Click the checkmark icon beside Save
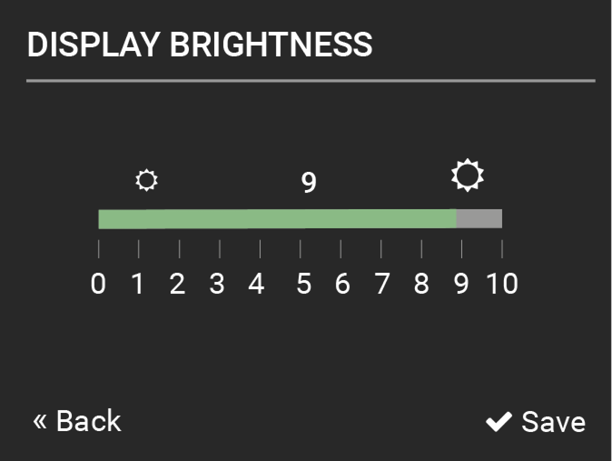Viewport: 612px width, 461px height. 499,422
